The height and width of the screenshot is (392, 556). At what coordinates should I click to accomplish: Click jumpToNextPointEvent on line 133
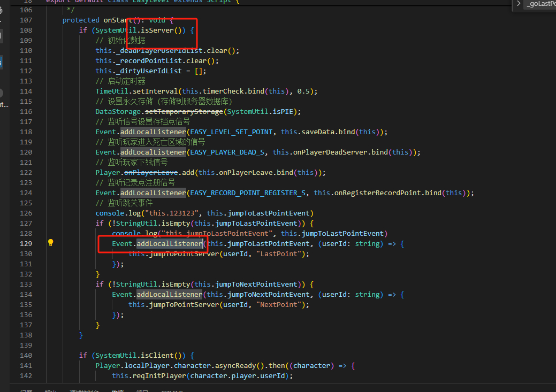(x=256, y=285)
